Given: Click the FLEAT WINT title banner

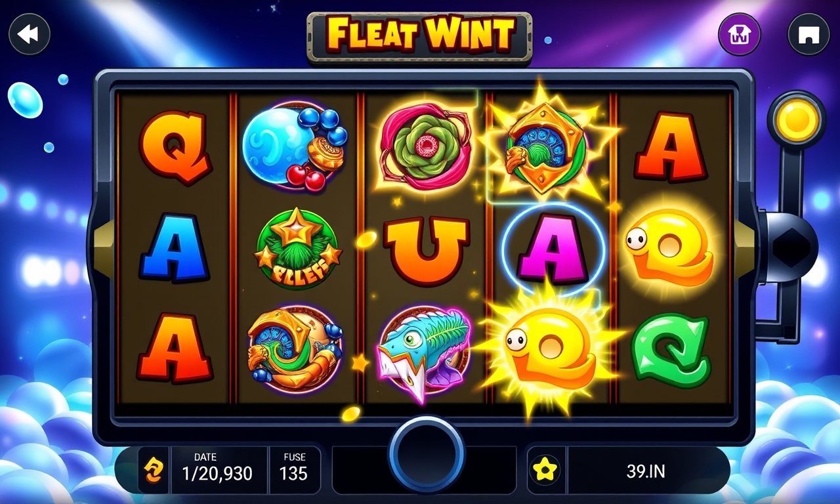Looking at the screenshot, I should pos(420,35).
